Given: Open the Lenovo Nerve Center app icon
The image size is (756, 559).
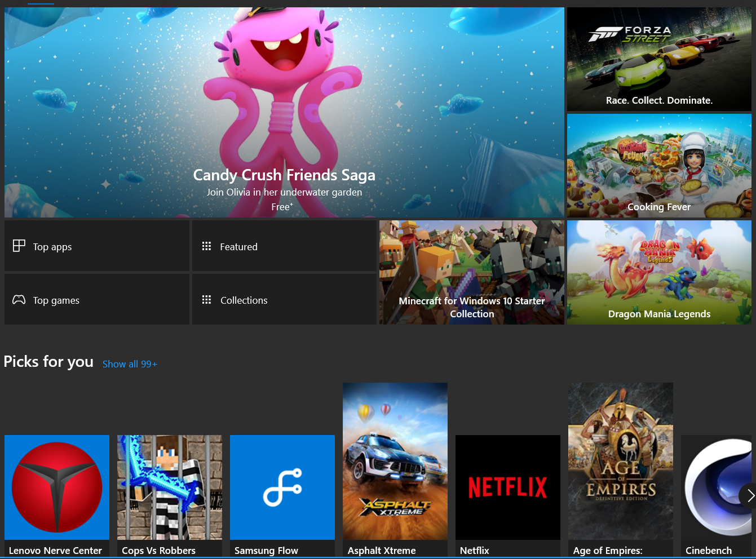Looking at the screenshot, I should 57,487.
